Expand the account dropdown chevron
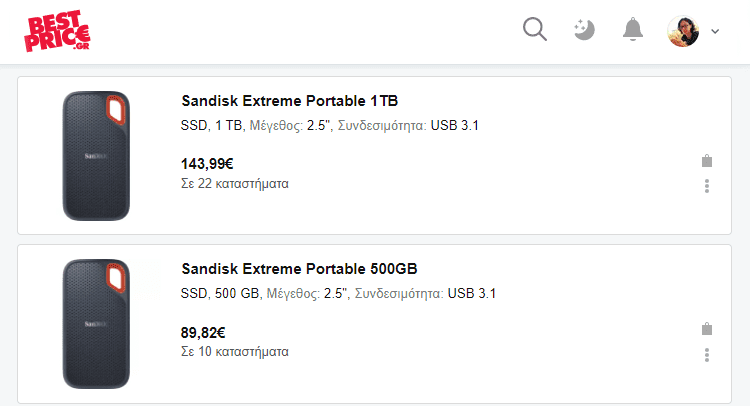 pyautogui.click(x=715, y=32)
